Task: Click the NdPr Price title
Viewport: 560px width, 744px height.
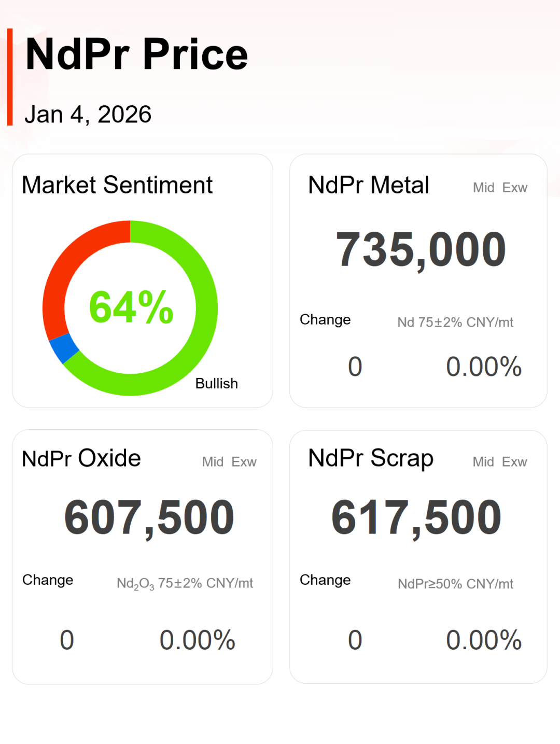Action: [137, 54]
